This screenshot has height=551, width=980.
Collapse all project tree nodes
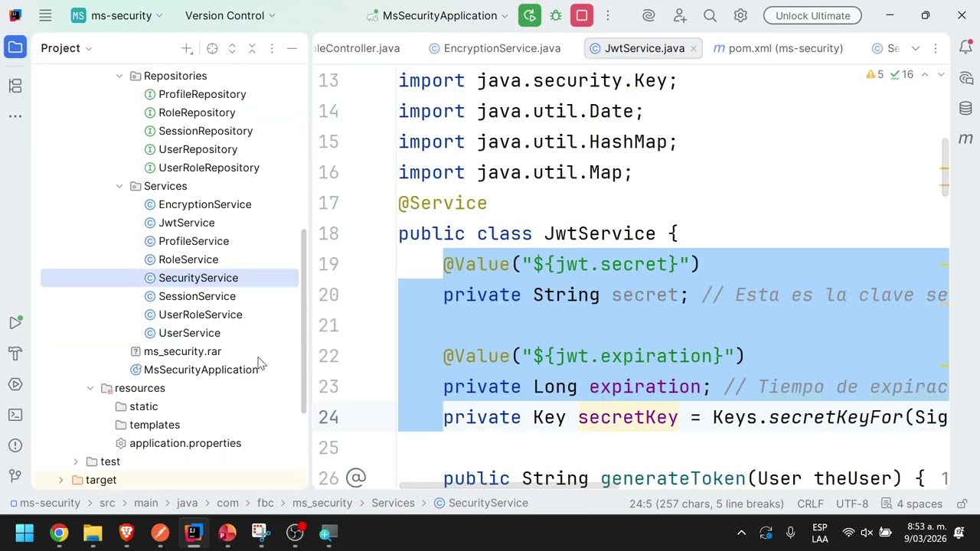click(x=252, y=48)
